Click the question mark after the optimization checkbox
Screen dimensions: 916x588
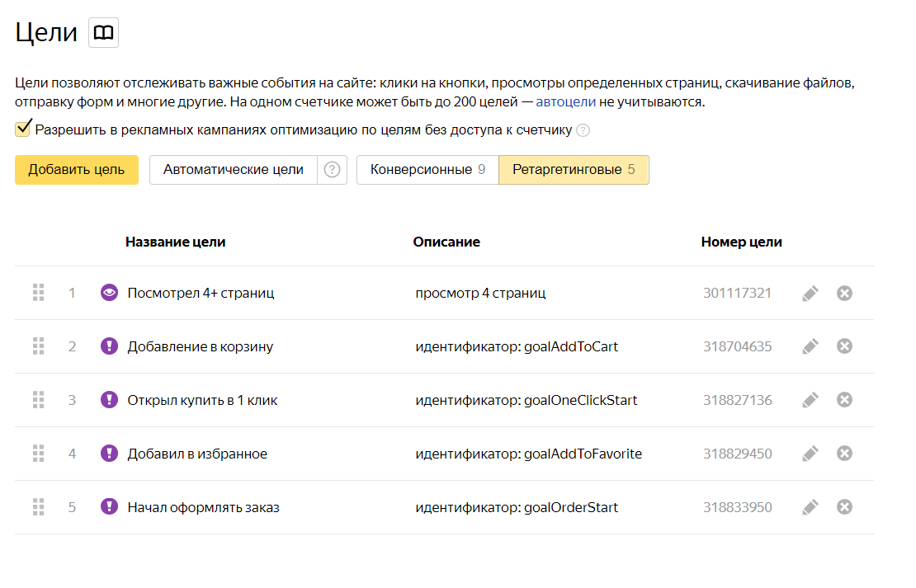coord(583,130)
